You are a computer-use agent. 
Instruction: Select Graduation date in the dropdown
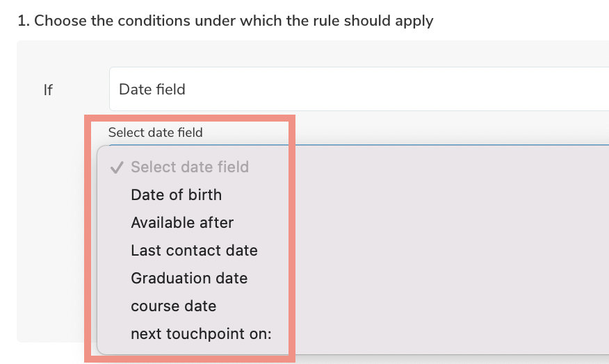pyautogui.click(x=189, y=278)
